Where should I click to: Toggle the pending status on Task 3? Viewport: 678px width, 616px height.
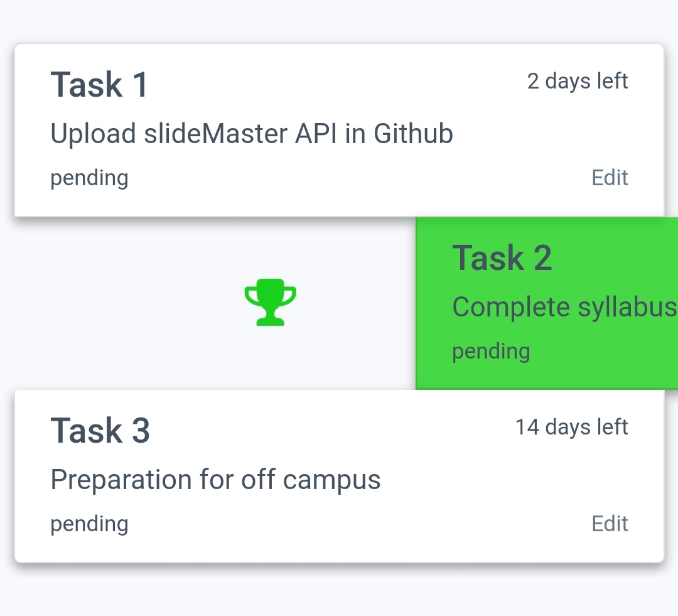[89, 524]
